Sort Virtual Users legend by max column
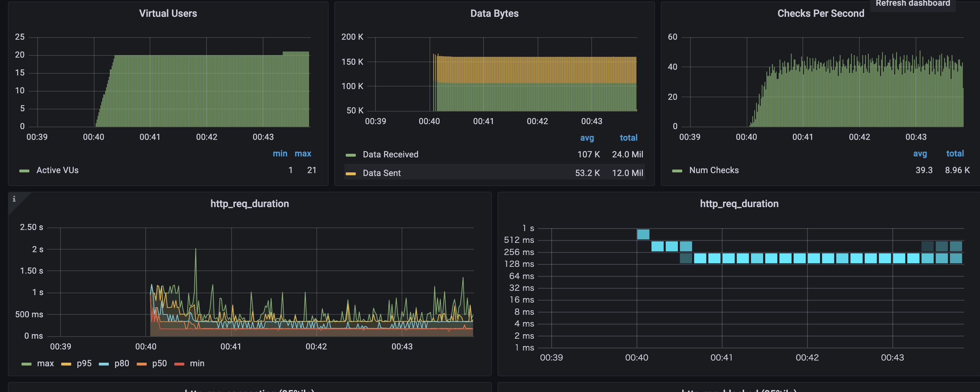The width and height of the screenshot is (980, 392). pos(303,153)
